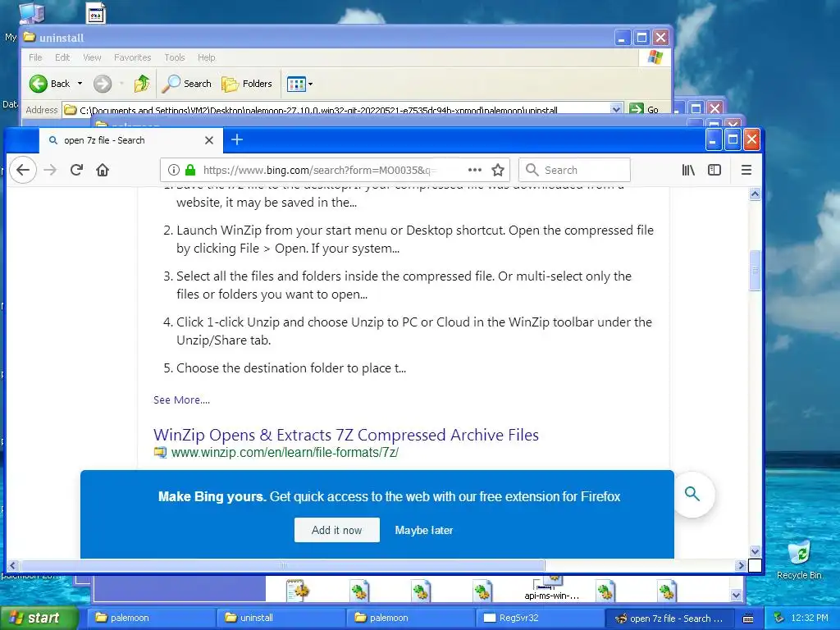This screenshot has height=630, width=840.
Task: Open the Explorer Views dropdown arrow
Action: point(310,84)
